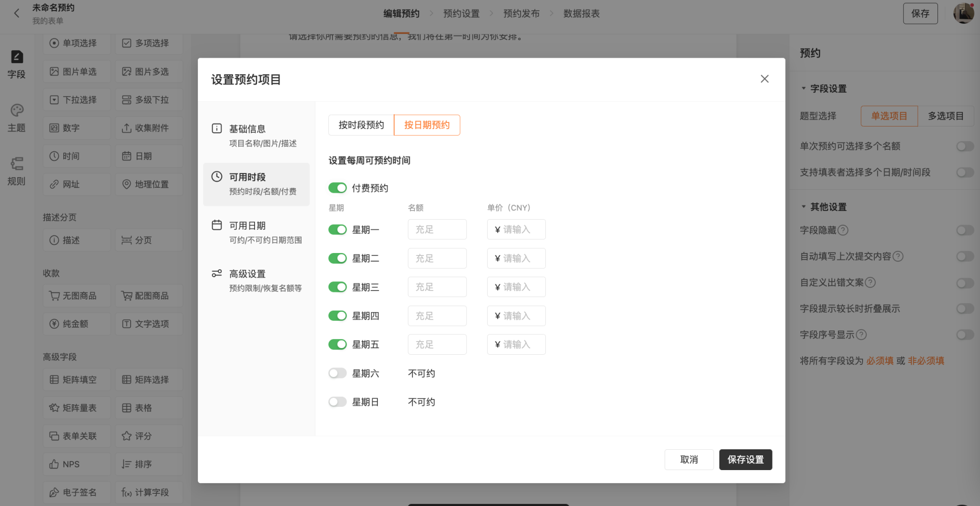Open the 基础信息 section
Image resolution: width=980 pixels, height=506 pixels.
point(257,136)
